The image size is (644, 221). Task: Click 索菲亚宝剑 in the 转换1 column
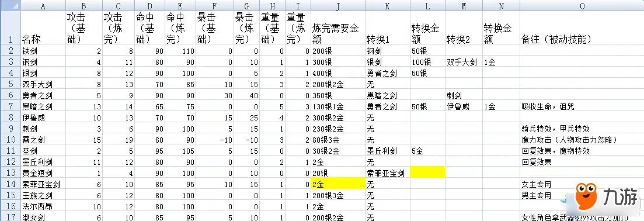click(387, 173)
